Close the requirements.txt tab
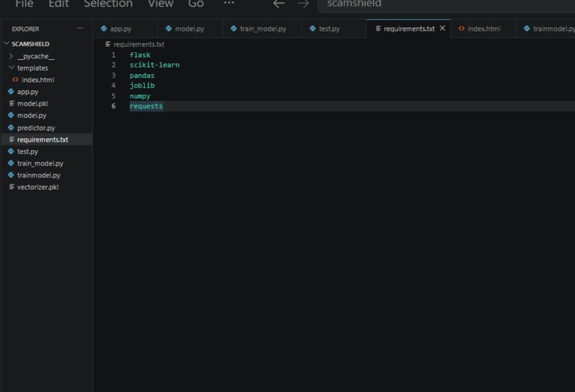Screen dimensions: 575x392 click(x=442, y=29)
